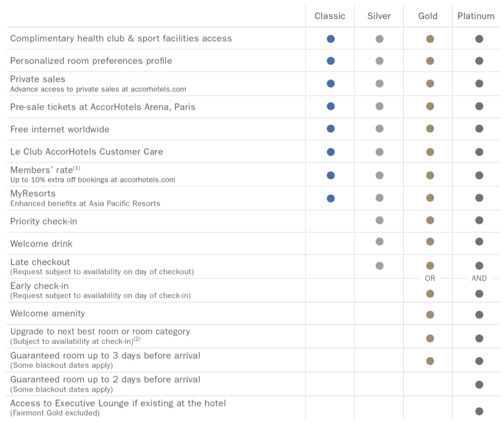Screen dimensions: 504x425
Task: Click 'Pre-sale tickets at AccorHotels Arena, Paris'
Action: (x=103, y=107)
